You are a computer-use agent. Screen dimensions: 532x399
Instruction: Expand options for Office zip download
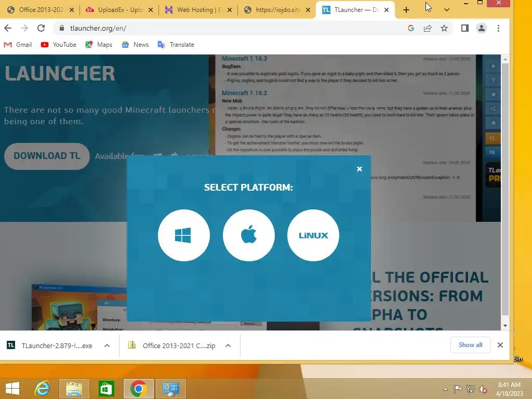coord(228,345)
